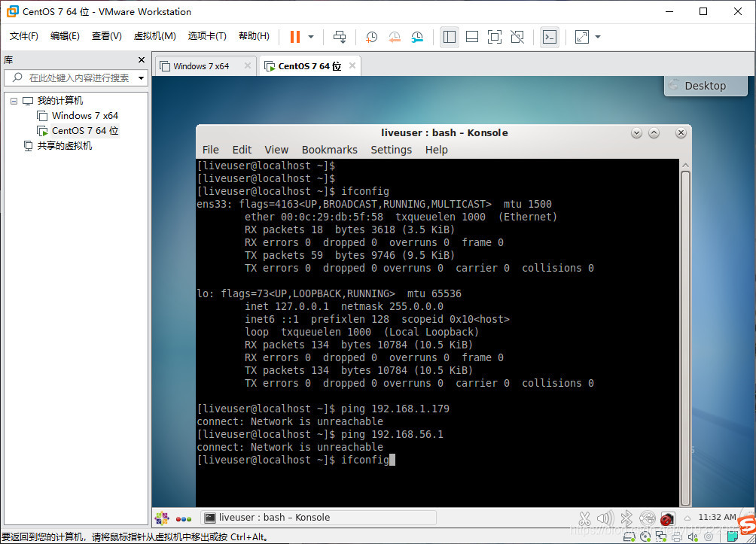Send Ctrl+Alt+Del to the virtual machine
The height and width of the screenshot is (544, 756).
[340, 37]
